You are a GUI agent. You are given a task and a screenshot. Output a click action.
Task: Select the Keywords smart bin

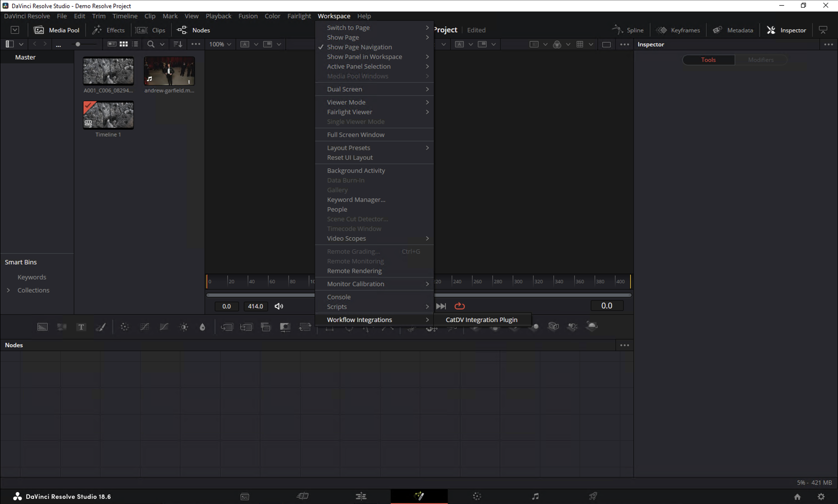[x=32, y=277]
